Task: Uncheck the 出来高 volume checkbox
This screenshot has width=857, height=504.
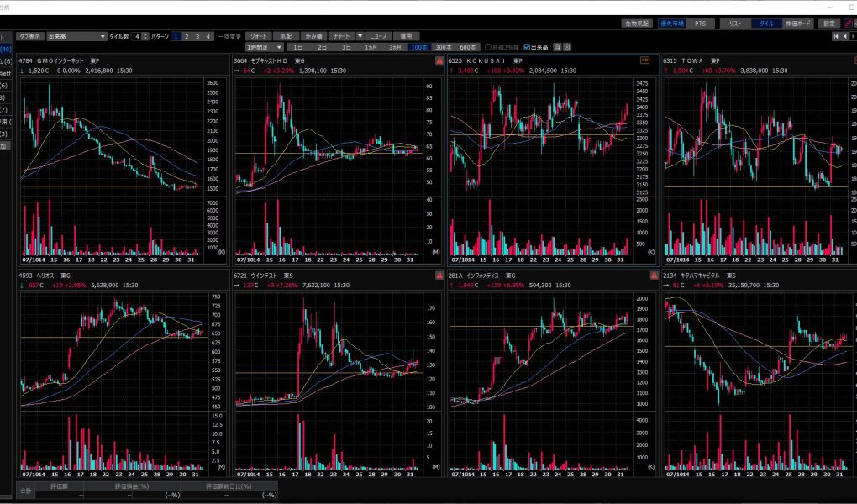Action: pyautogui.click(x=527, y=47)
